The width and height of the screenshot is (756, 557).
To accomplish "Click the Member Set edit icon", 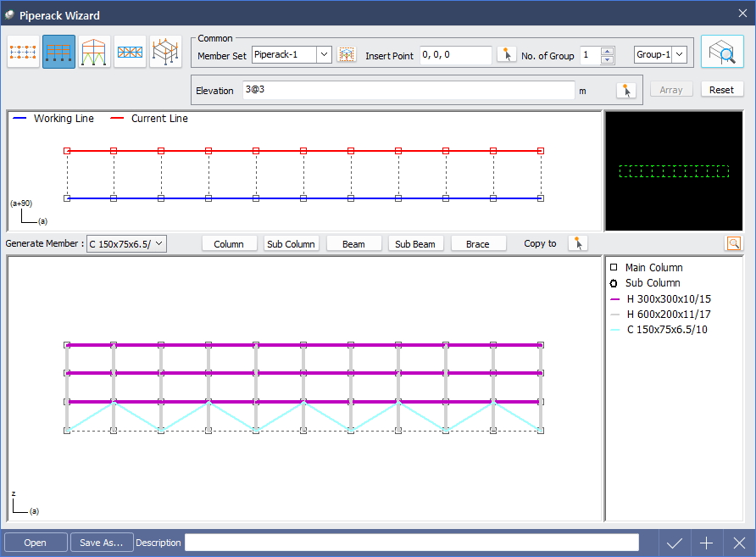I will coord(346,55).
